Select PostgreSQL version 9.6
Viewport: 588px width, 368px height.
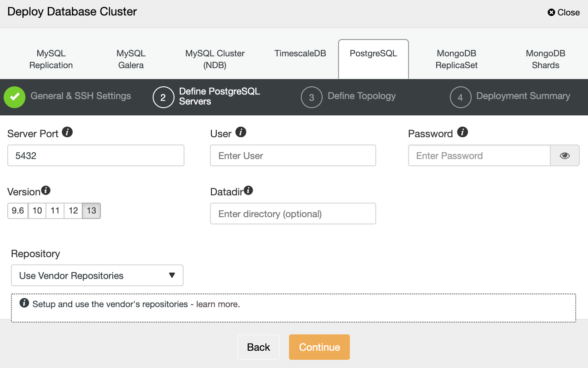(18, 211)
